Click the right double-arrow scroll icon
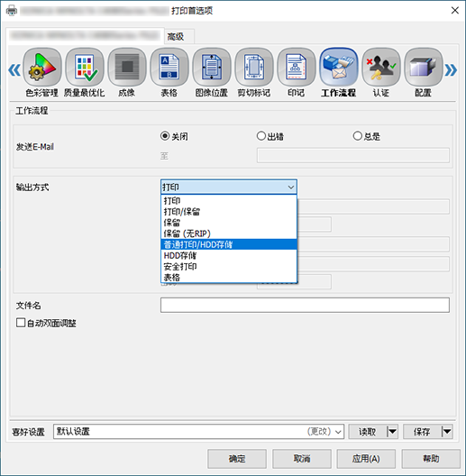Viewport: 466px width, 476px height. coord(451,70)
